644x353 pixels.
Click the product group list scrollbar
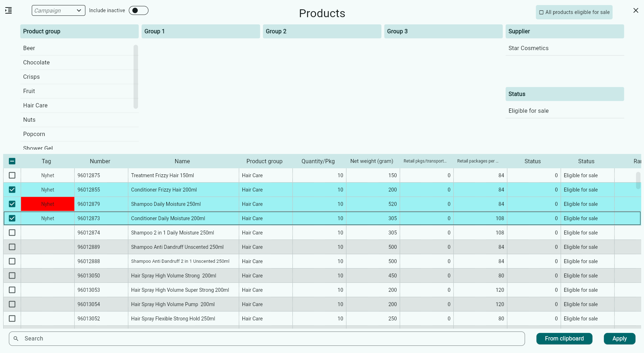(x=136, y=77)
